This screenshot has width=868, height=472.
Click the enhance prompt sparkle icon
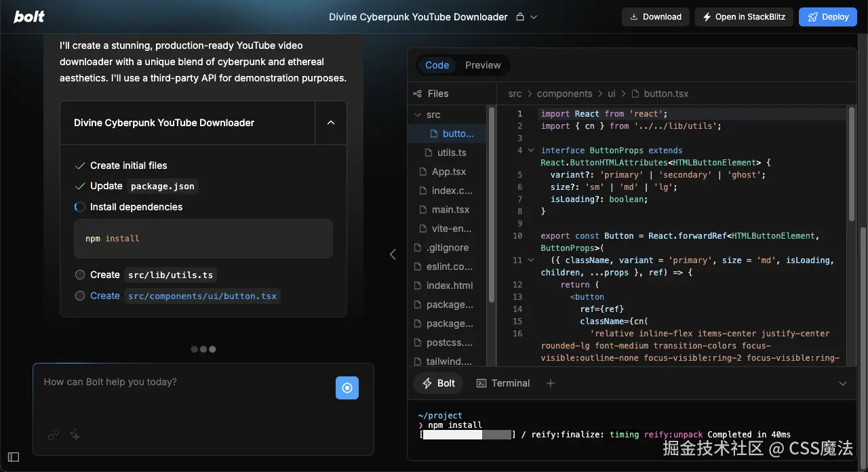point(75,435)
